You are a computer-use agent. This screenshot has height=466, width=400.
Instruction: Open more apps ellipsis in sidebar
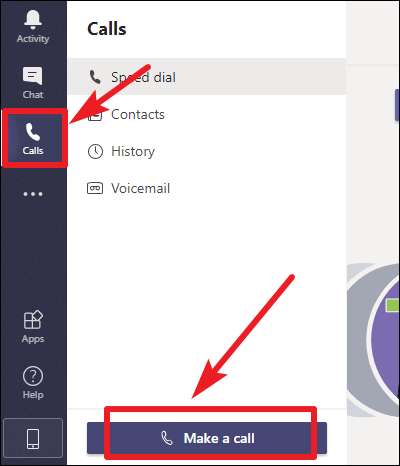[33, 194]
